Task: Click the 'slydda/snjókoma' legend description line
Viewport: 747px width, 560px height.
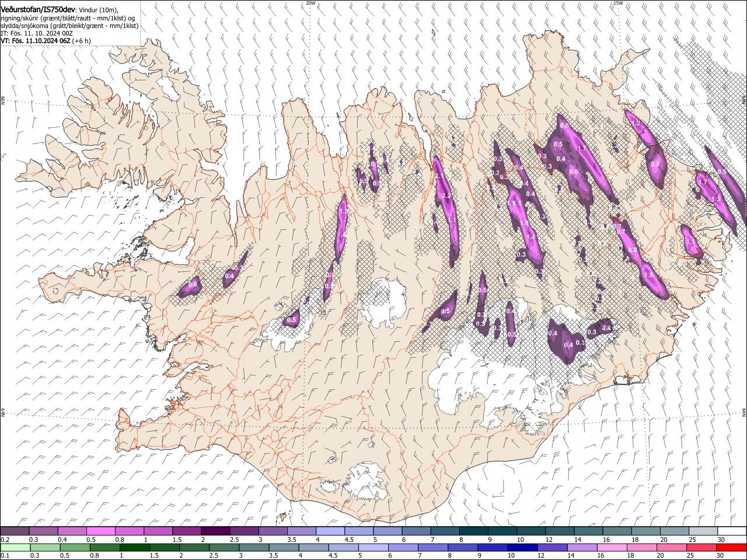Action: tap(69, 26)
